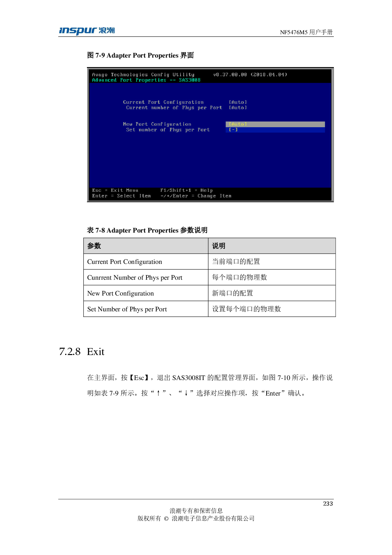Click the "Avago Technologies Config Utility" title

pyautogui.click(x=143, y=75)
